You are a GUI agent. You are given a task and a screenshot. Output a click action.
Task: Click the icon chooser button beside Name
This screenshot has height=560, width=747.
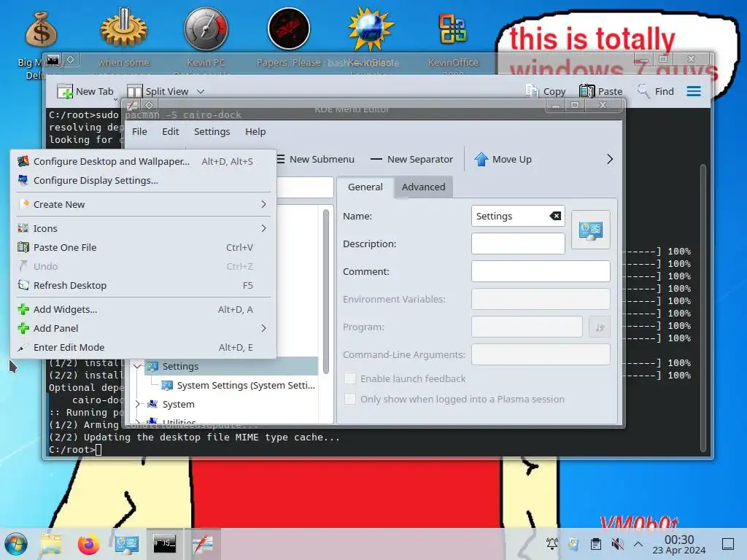click(x=591, y=230)
